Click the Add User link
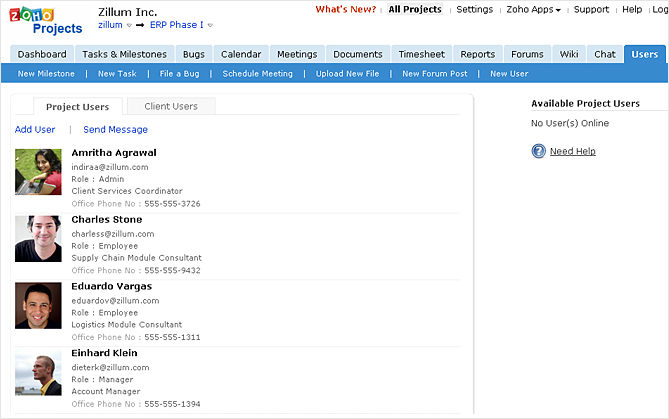 tap(35, 129)
